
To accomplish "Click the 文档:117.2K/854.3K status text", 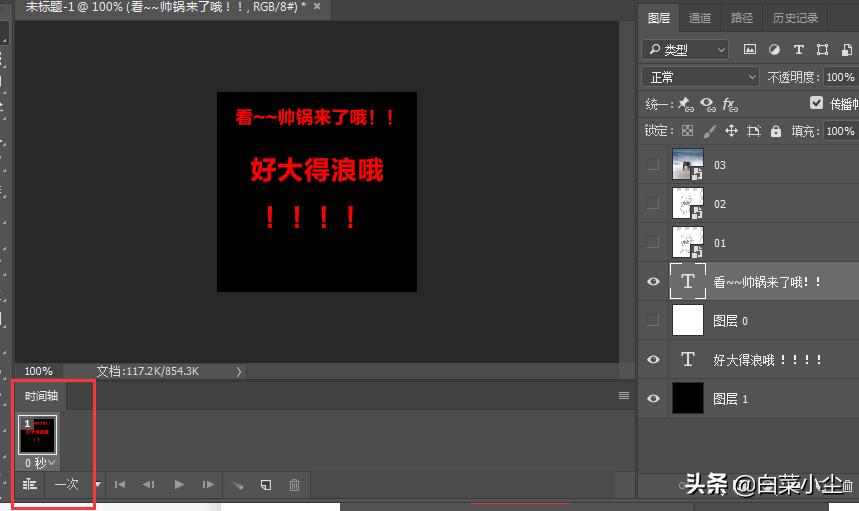I will (147, 371).
